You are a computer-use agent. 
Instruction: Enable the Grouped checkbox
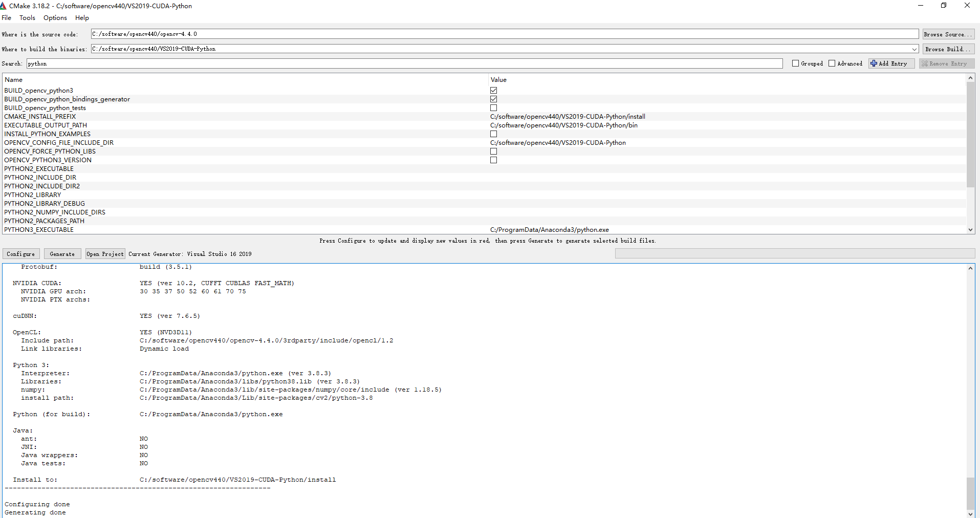(x=795, y=63)
